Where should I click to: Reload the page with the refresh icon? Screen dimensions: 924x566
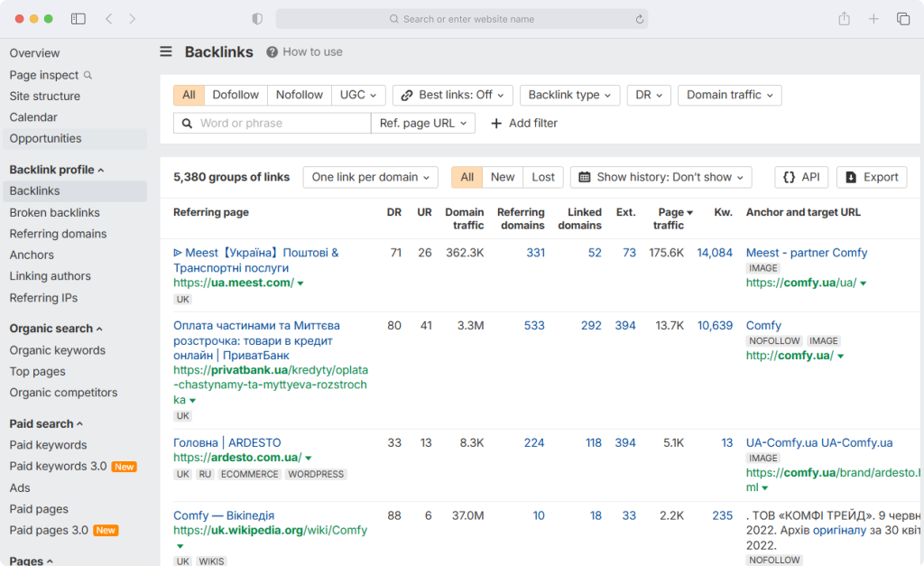click(x=640, y=19)
